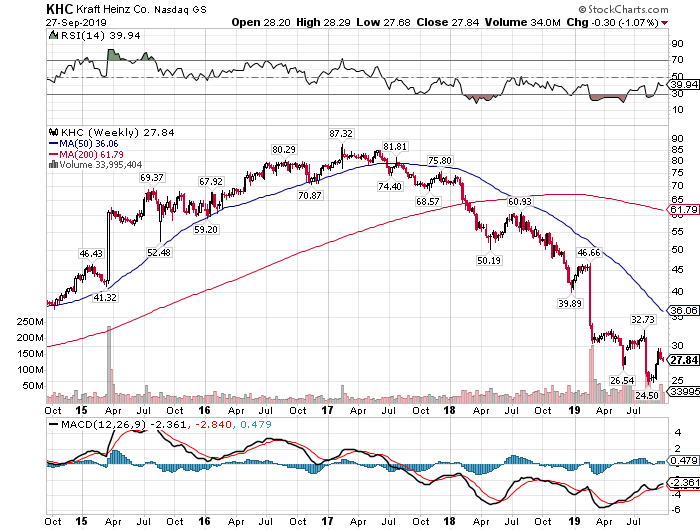Click the 250M volume axis label
700x530 pixels.
coord(30,322)
